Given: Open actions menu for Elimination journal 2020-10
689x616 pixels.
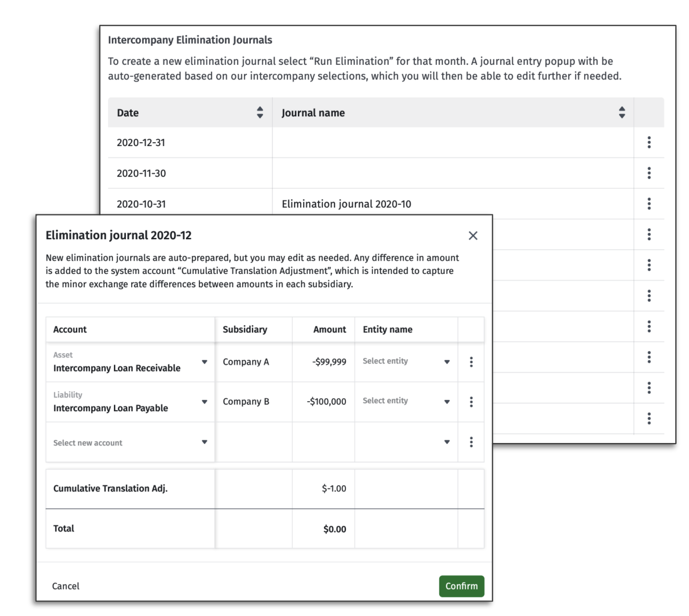Looking at the screenshot, I should (650, 204).
